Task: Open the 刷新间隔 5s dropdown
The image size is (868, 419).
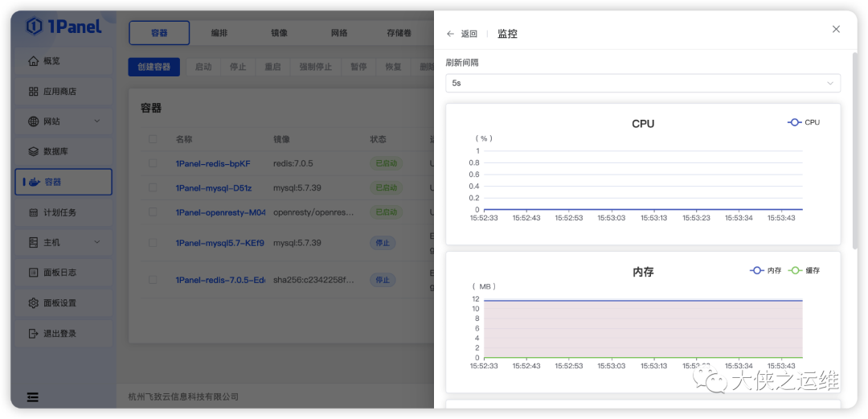Action: click(643, 83)
